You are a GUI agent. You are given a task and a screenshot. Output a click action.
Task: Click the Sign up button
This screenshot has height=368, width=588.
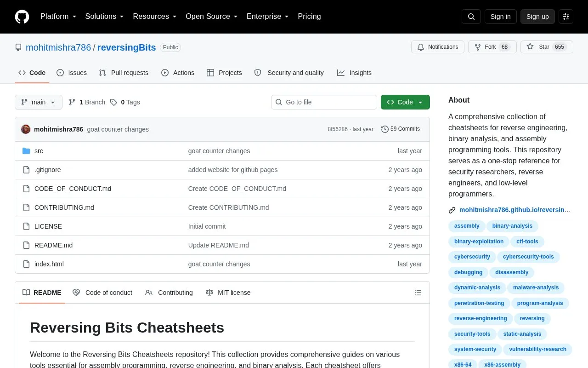[537, 17]
